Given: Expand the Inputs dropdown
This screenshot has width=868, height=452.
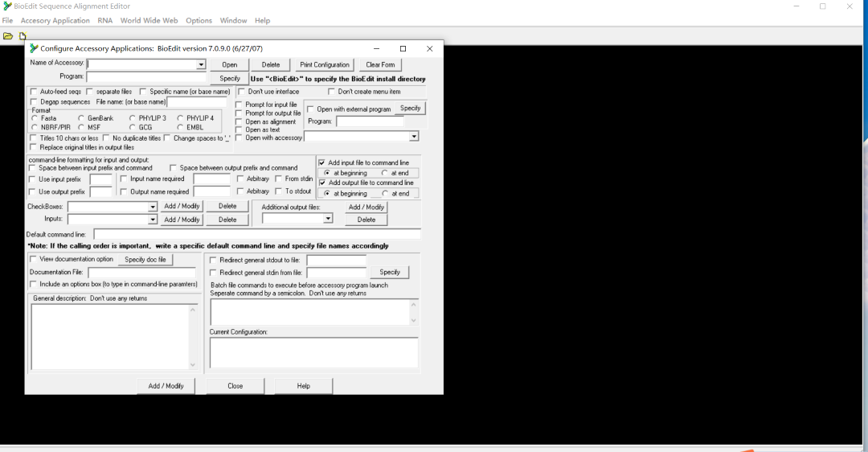Looking at the screenshot, I should (x=152, y=220).
